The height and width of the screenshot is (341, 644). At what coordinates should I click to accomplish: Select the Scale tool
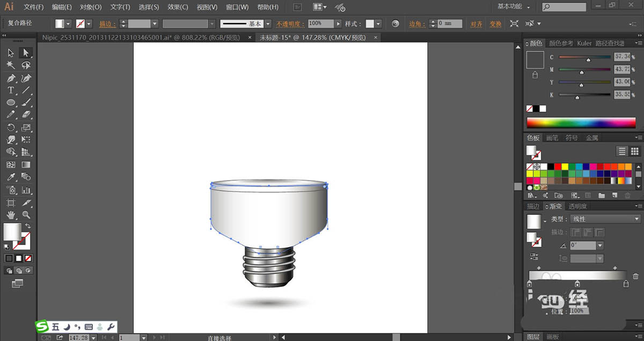pos(26,128)
